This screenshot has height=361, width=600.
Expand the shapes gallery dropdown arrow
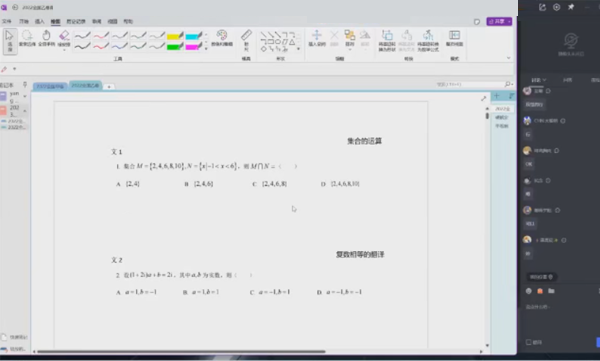click(298, 49)
